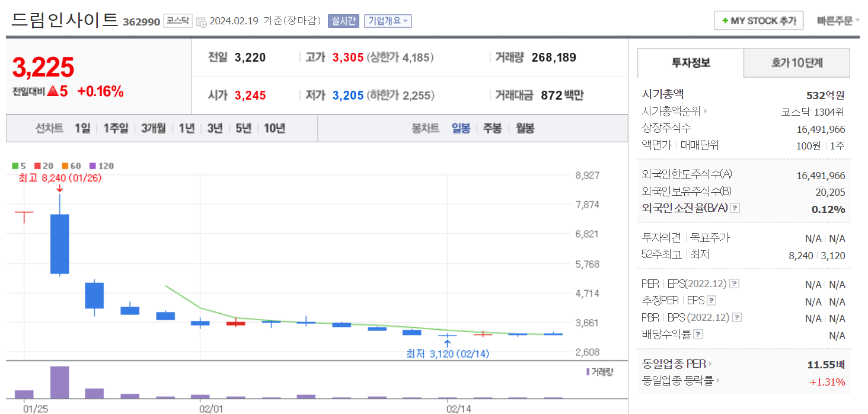Select the 10년 line chart period

pos(275,128)
